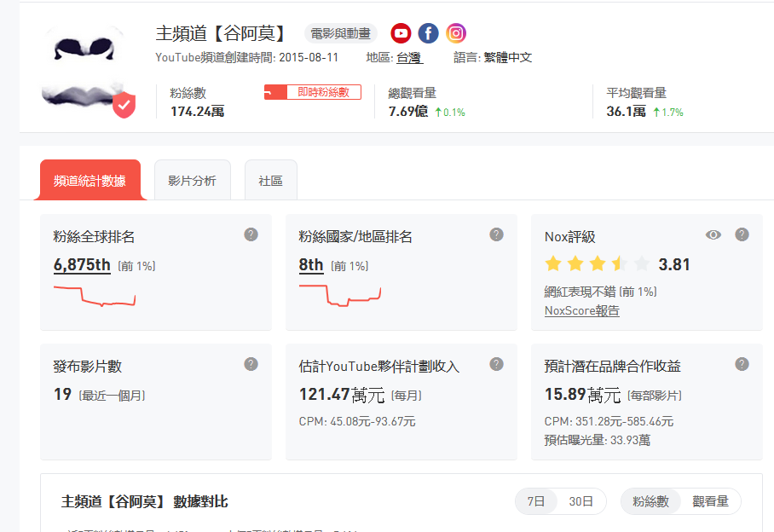The image size is (774, 532).
Task: Toggle the eye icon on Nox評級 card
Action: [713, 235]
